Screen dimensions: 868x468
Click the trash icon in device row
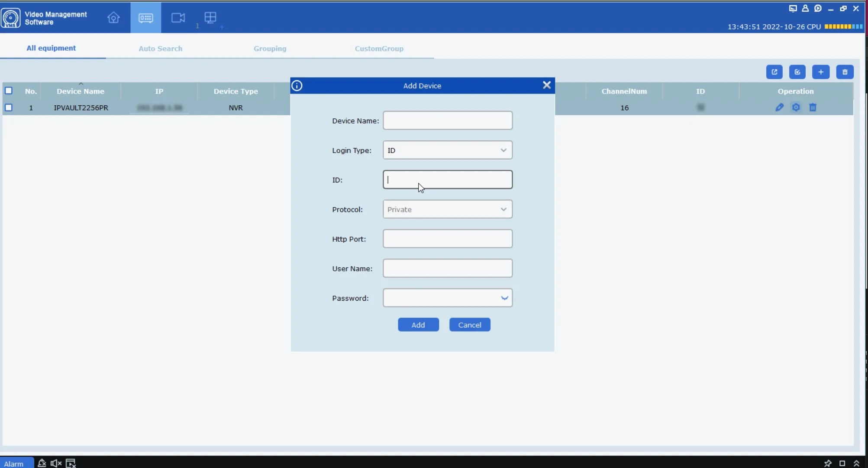[x=813, y=107]
